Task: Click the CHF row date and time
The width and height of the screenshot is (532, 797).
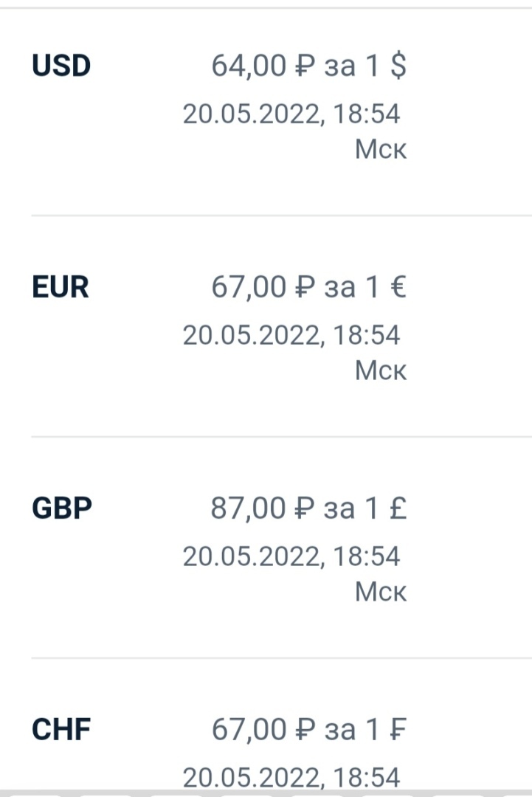Action: click(x=291, y=777)
